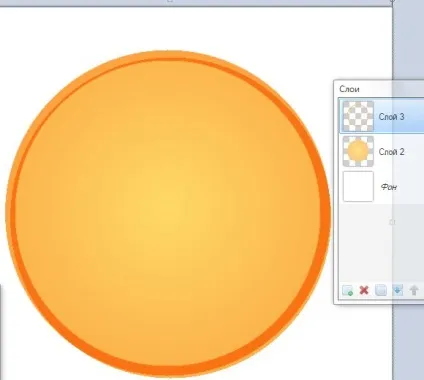Select the Слой 2 layer thumbnail
Viewport: 424px width, 380px height.
pos(358,151)
